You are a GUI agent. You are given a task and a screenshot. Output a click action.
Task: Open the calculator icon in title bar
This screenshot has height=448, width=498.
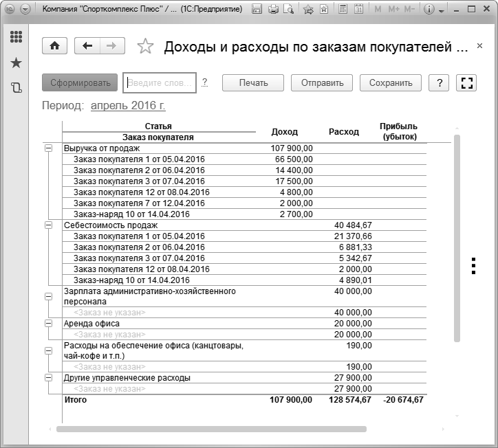pyautogui.click(x=343, y=9)
